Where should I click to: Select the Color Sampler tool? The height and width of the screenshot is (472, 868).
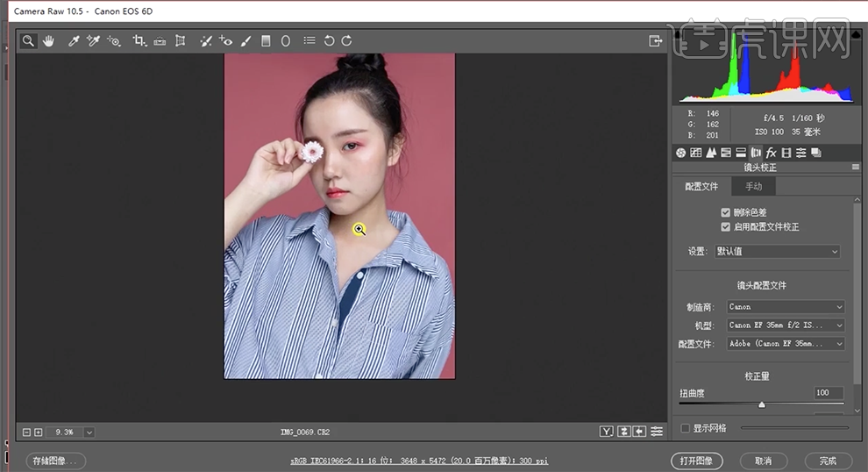[93, 41]
